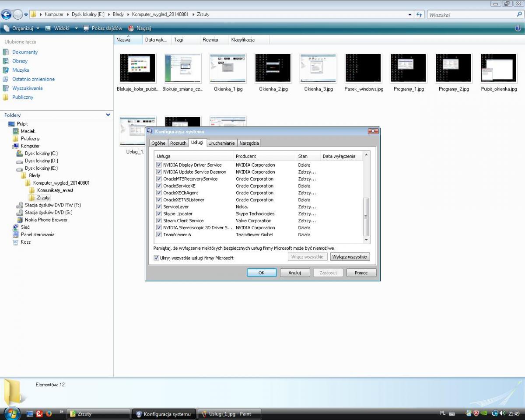
Task: Open the green NVIDIA tray icon
Action: coord(483,413)
